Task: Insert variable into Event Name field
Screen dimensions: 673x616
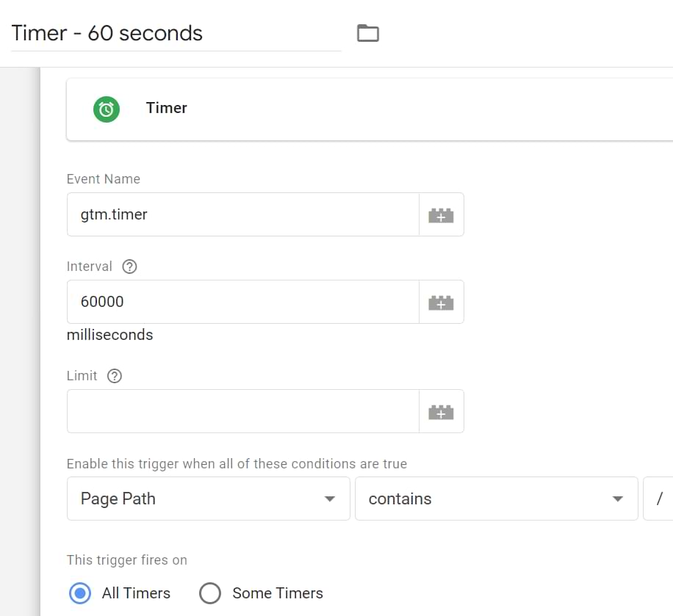Action: click(x=441, y=215)
